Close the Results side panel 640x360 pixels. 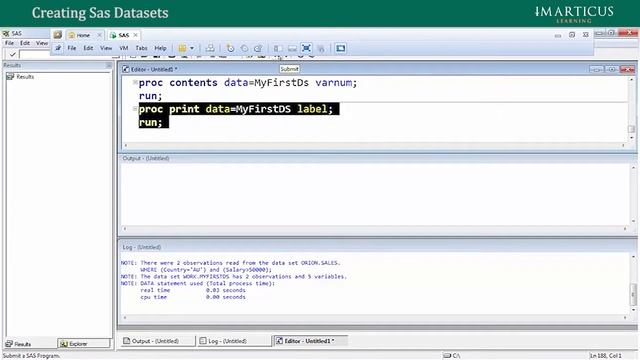(109, 65)
